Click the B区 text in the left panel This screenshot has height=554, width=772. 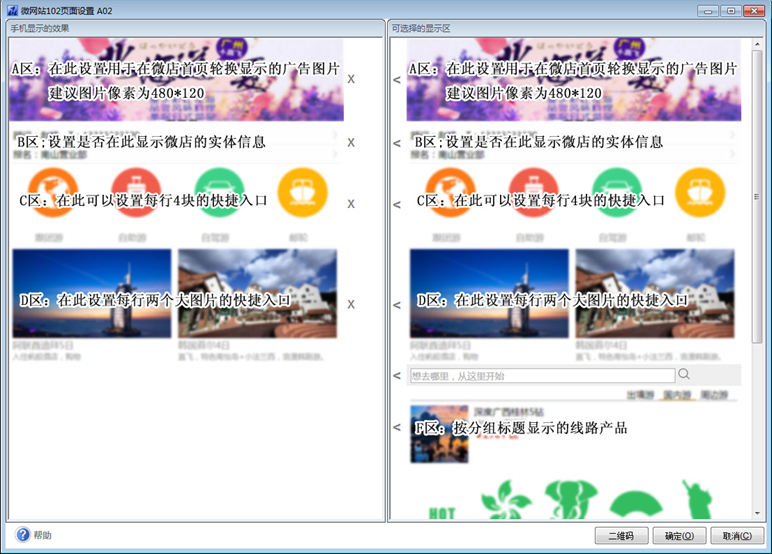click(x=141, y=142)
